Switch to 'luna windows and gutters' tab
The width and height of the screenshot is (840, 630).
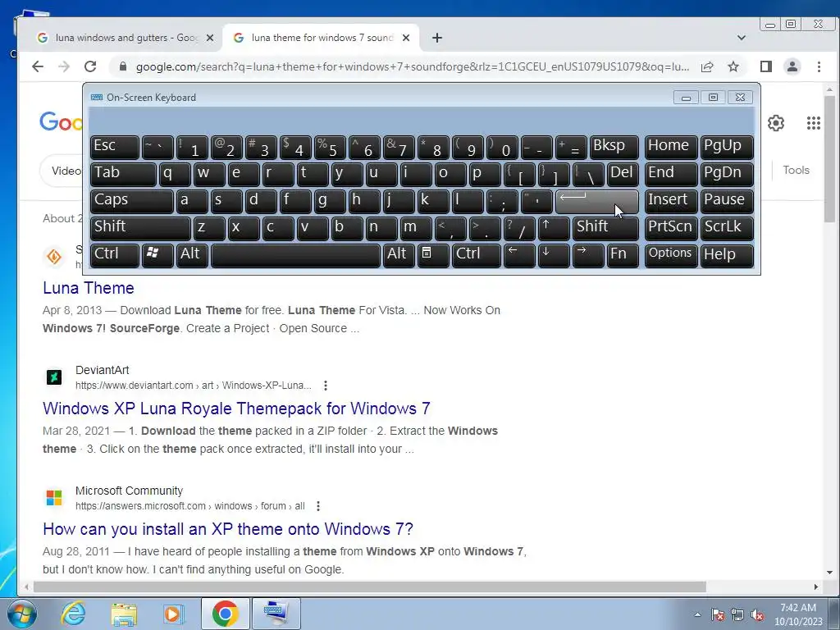coord(125,38)
